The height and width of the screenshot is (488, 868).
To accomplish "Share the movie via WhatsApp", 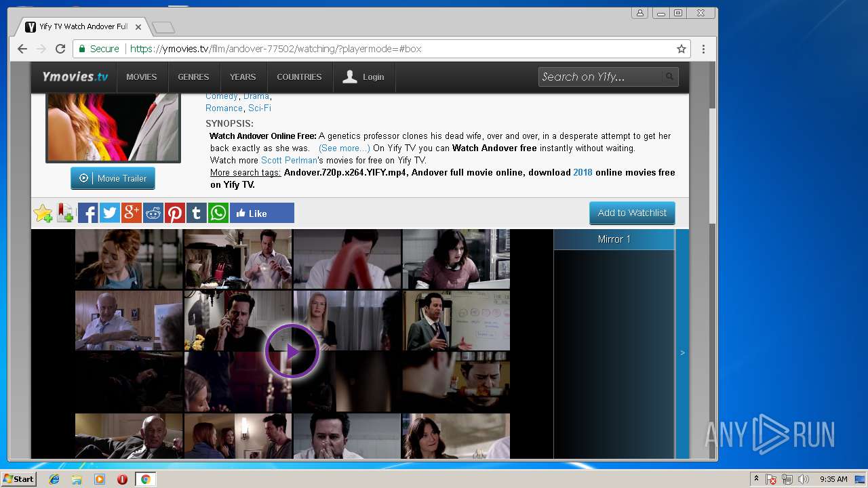I will pos(218,213).
